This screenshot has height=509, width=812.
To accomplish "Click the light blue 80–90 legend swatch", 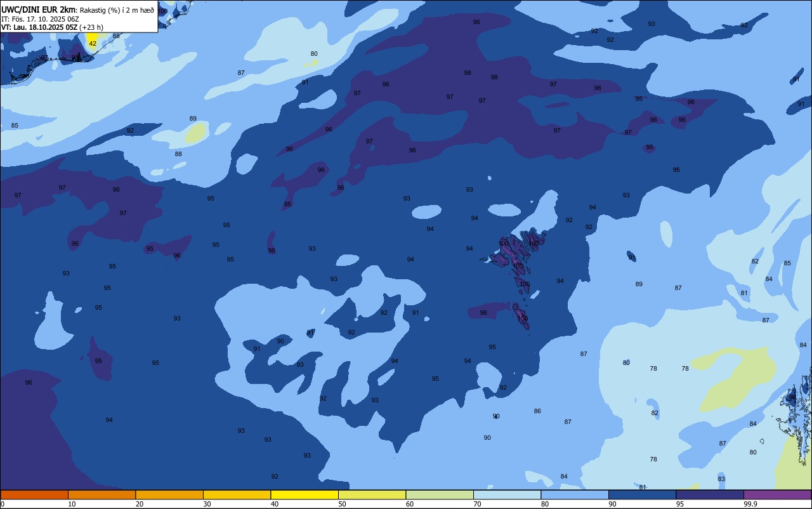I will 575,494.
